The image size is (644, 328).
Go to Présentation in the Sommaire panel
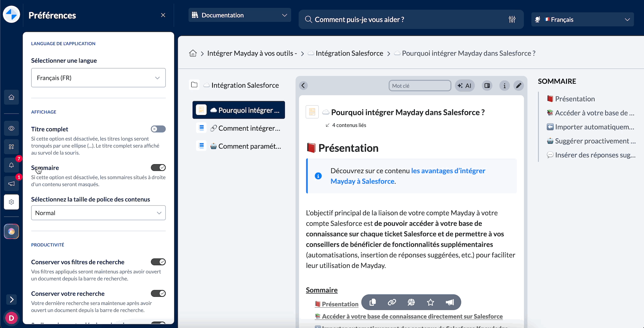pos(575,99)
